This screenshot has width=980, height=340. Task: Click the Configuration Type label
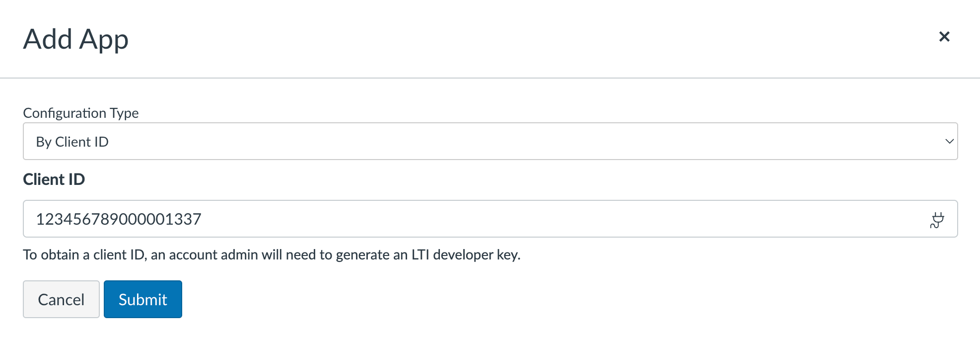81,113
